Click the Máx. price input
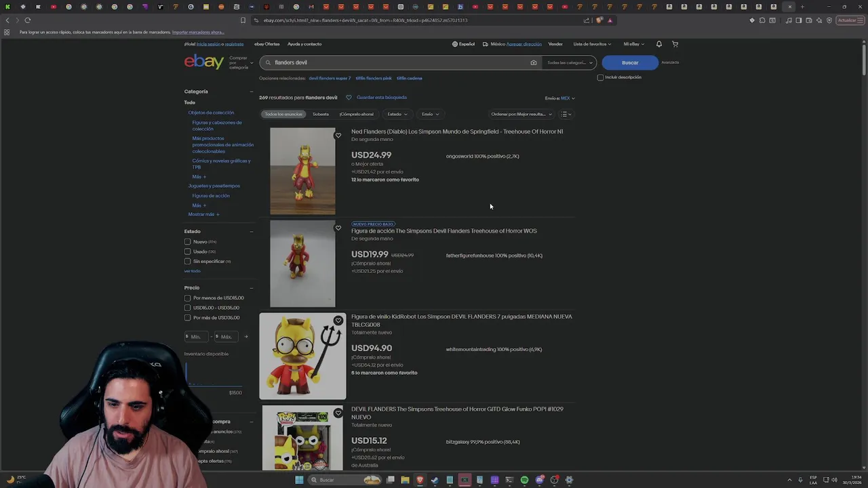Screen dimensions: 868x488 coord(227,336)
